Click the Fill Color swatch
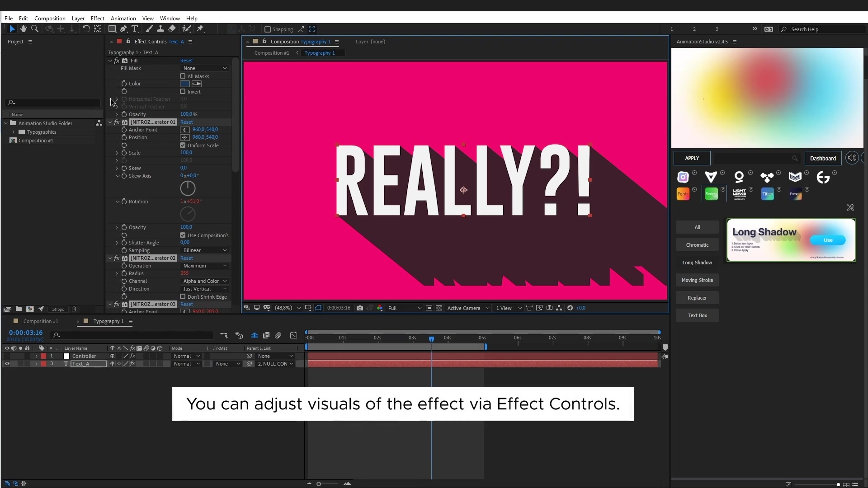This screenshot has width=868, height=488. click(184, 84)
